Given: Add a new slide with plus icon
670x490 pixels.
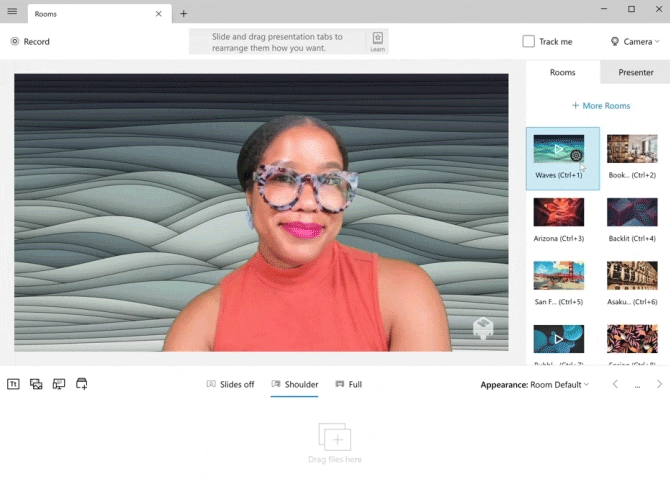Looking at the screenshot, I should [82, 384].
